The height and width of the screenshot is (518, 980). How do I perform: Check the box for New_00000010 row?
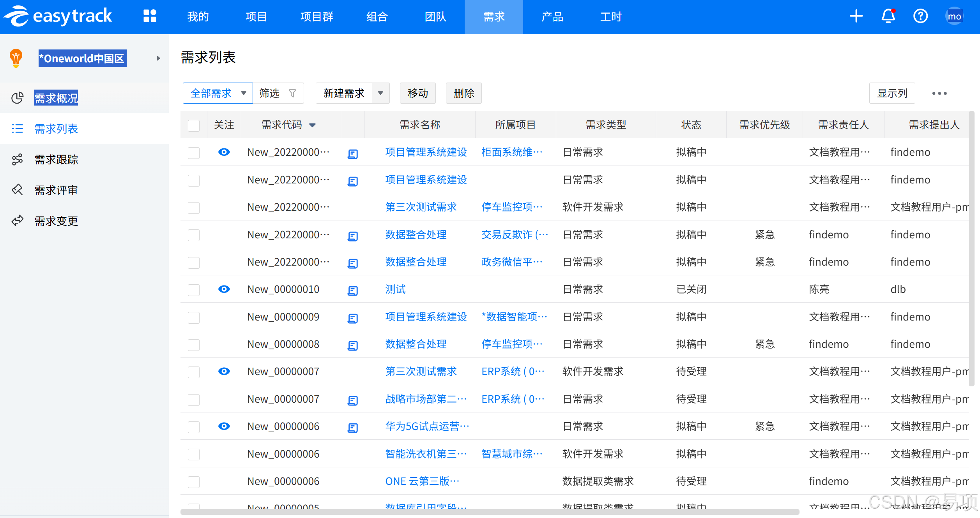[194, 290]
